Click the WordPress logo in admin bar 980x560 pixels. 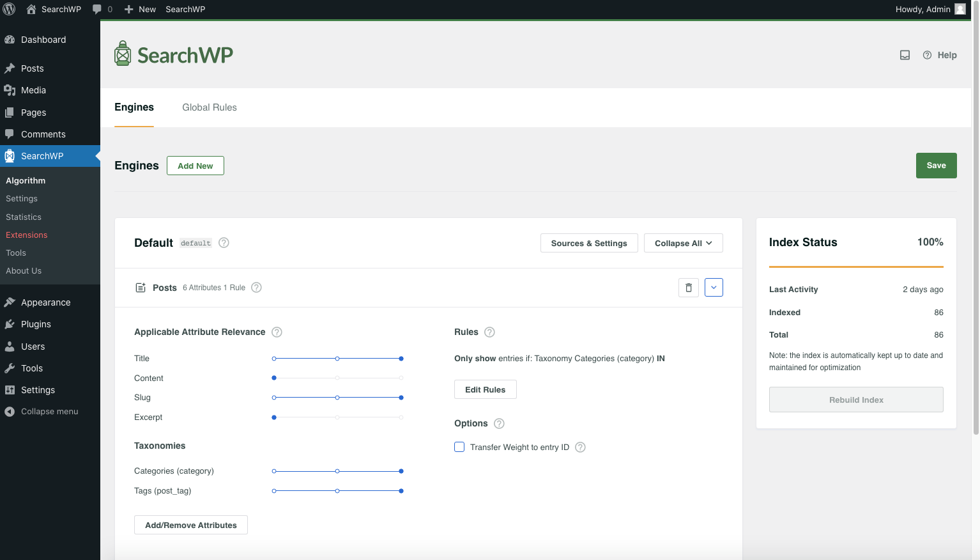(10, 9)
